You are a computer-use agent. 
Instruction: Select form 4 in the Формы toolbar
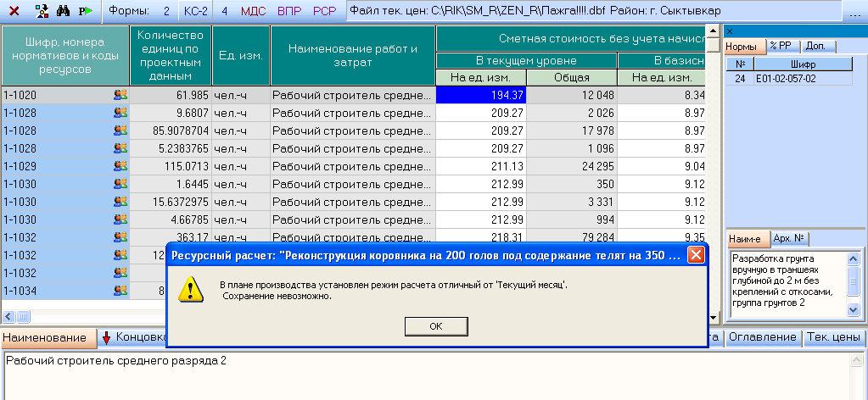pos(224,10)
